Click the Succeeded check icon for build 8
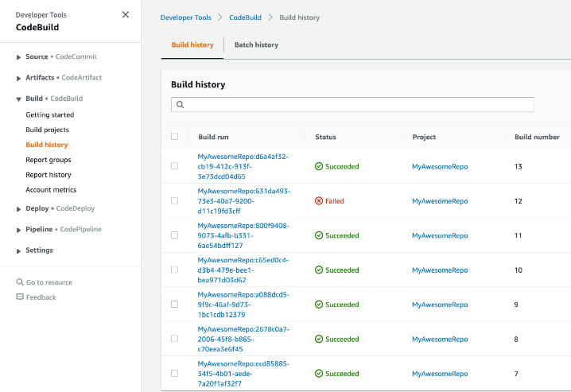 tap(319, 339)
